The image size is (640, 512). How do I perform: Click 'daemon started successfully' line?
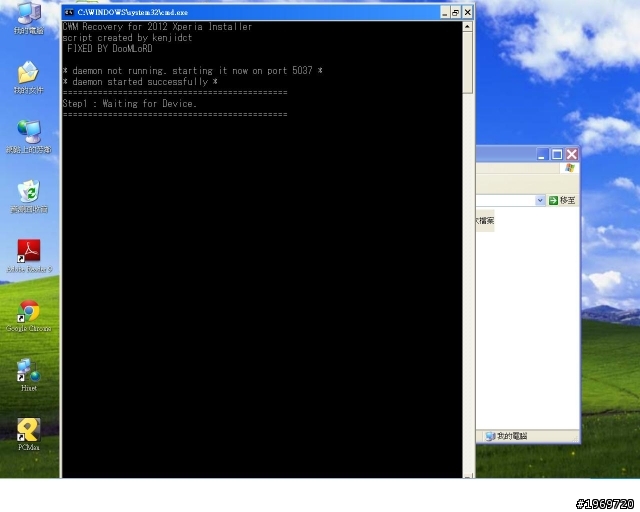click(140, 82)
